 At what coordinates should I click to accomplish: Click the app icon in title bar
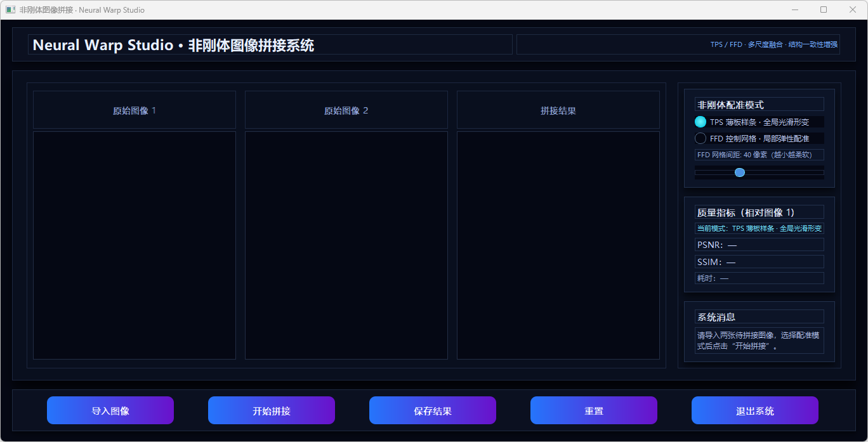pos(11,10)
